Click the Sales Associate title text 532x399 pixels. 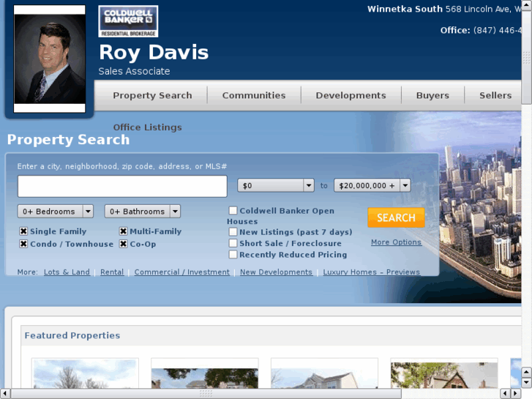pyautogui.click(x=134, y=71)
